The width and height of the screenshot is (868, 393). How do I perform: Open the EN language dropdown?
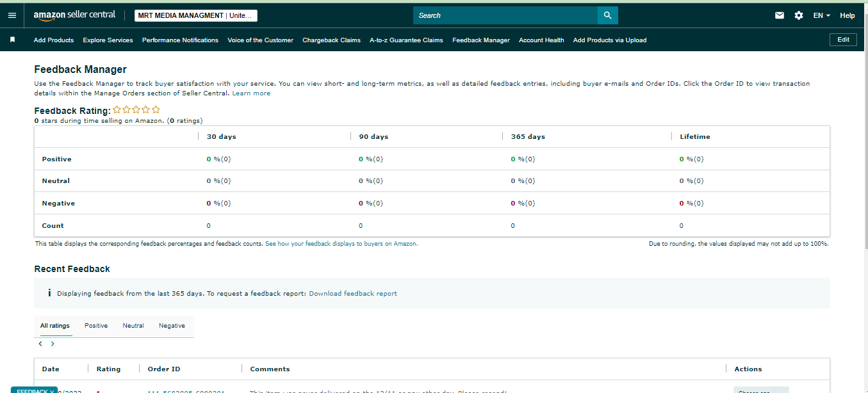[x=822, y=15]
